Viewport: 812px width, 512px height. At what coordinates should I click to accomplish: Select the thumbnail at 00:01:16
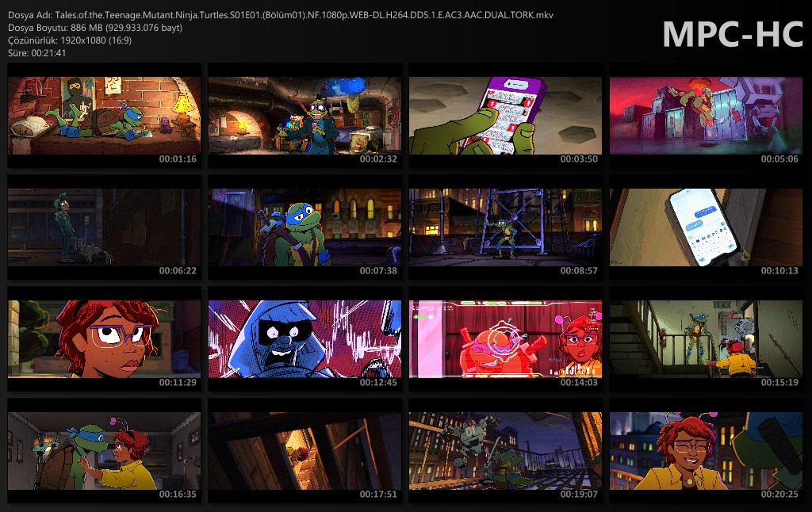coord(104,116)
